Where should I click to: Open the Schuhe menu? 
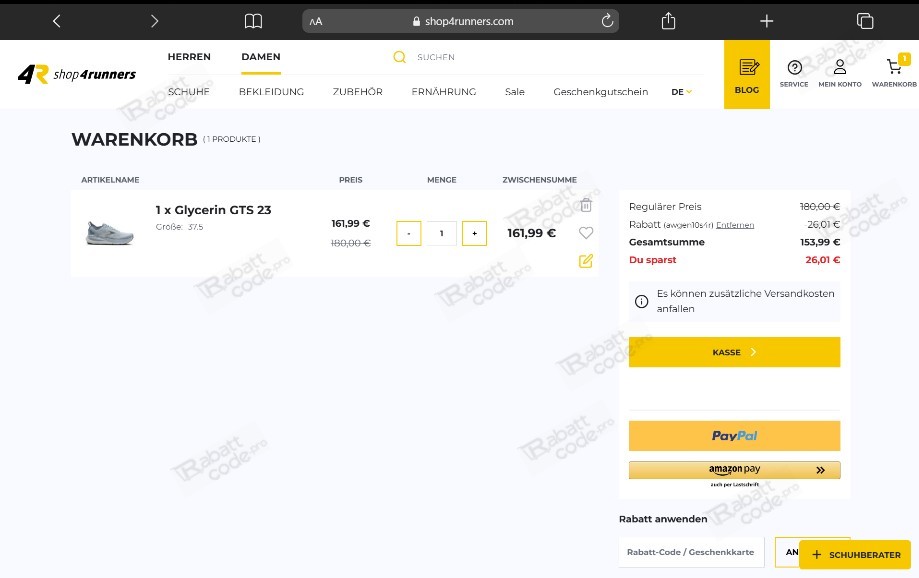(188, 92)
